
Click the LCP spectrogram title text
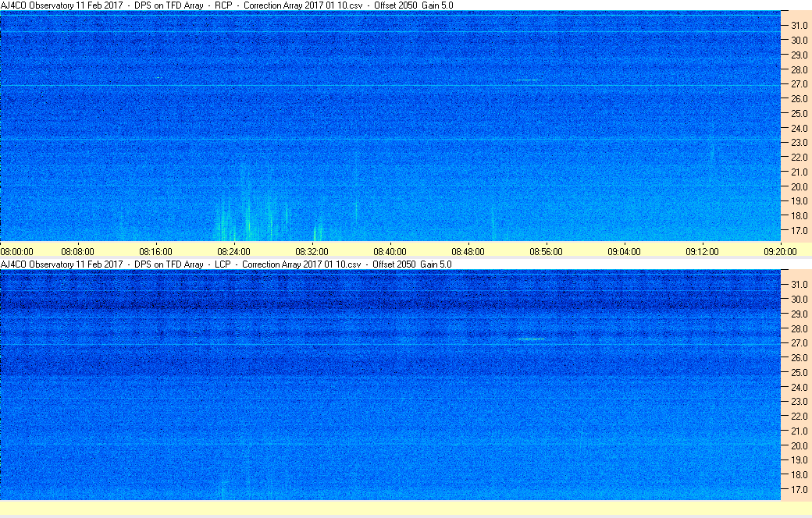pos(226,264)
